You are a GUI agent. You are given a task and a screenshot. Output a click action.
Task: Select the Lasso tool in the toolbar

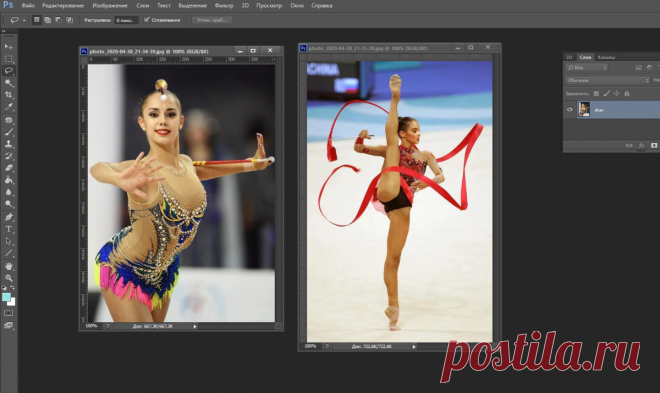tap(8, 71)
